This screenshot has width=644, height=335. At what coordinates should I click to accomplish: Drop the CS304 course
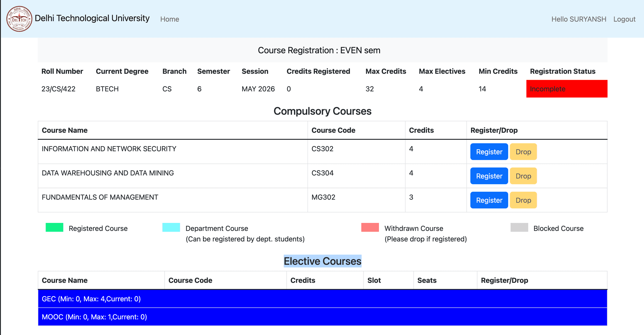click(x=523, y=176)
